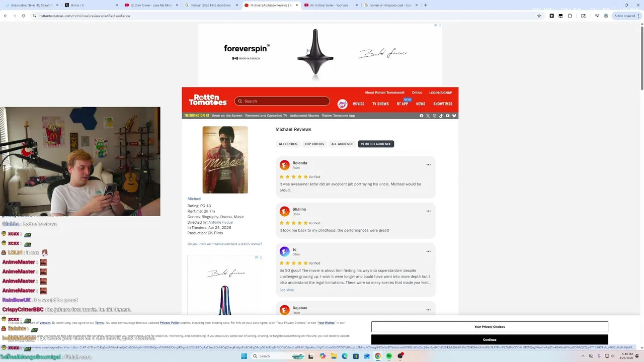Reload the page with refresh icon
Viewport: 644px width, 362px height.
point(23,16)
